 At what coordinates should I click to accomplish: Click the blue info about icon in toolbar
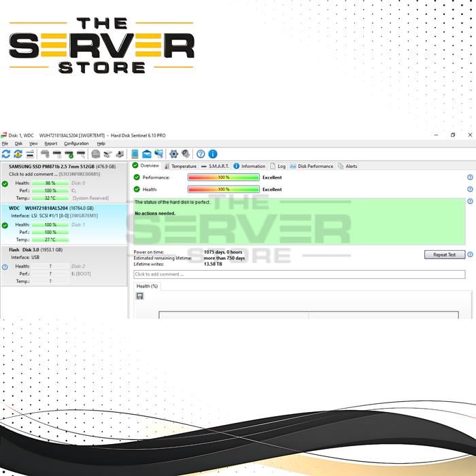tap(213, 154)
